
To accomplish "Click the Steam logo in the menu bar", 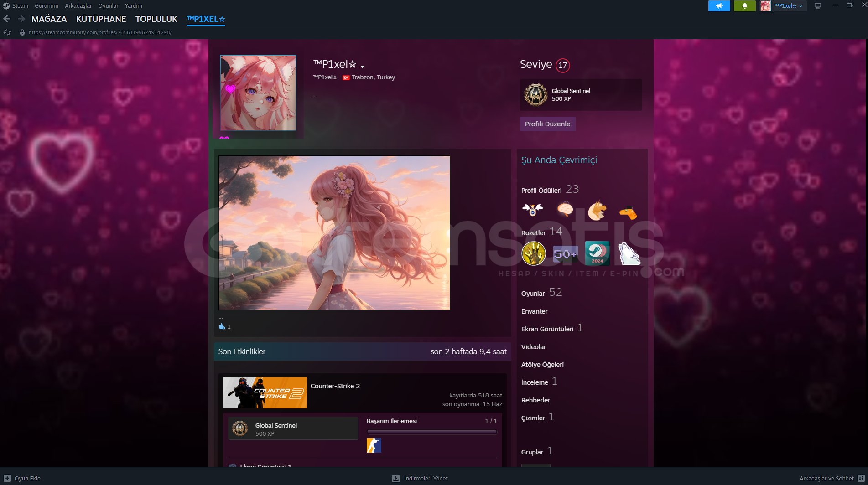I will click(x=6, y=5).
